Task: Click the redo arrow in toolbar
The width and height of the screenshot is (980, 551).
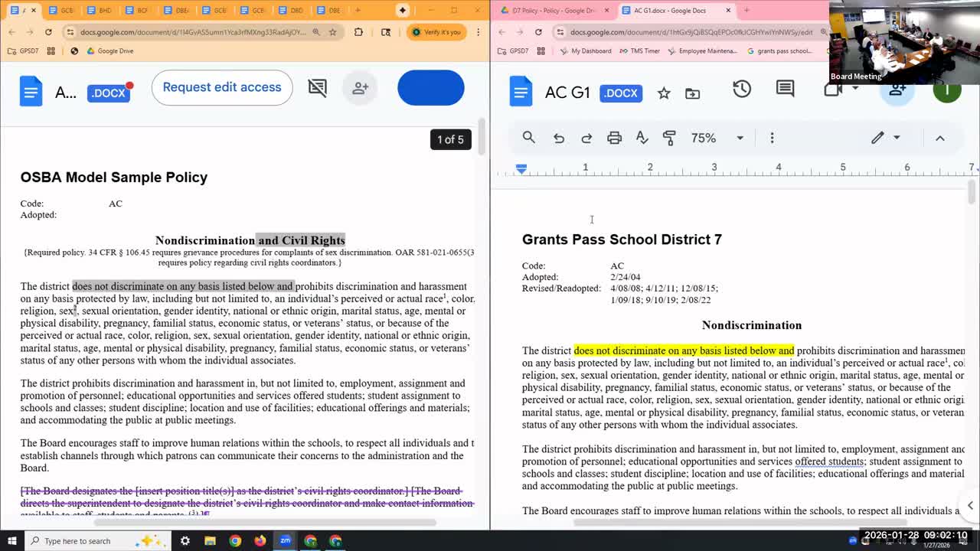Action: tap(586, 138)
